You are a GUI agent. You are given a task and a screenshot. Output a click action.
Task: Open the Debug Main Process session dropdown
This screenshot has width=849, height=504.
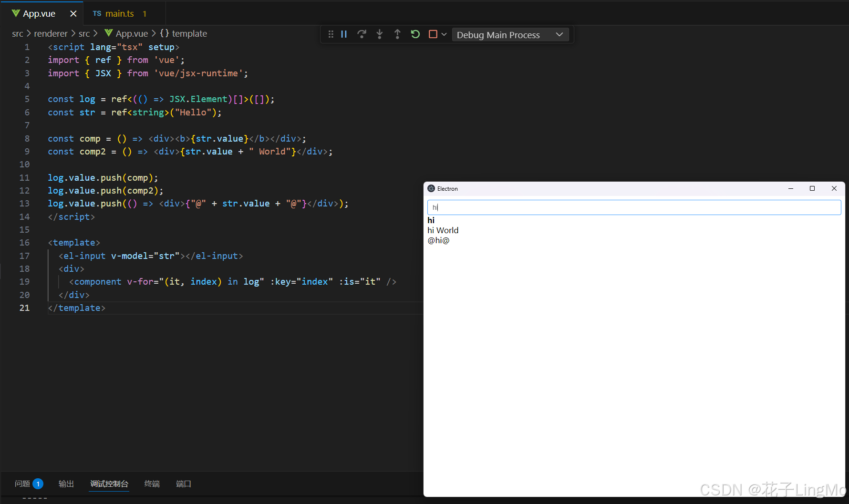pos(510,35)
